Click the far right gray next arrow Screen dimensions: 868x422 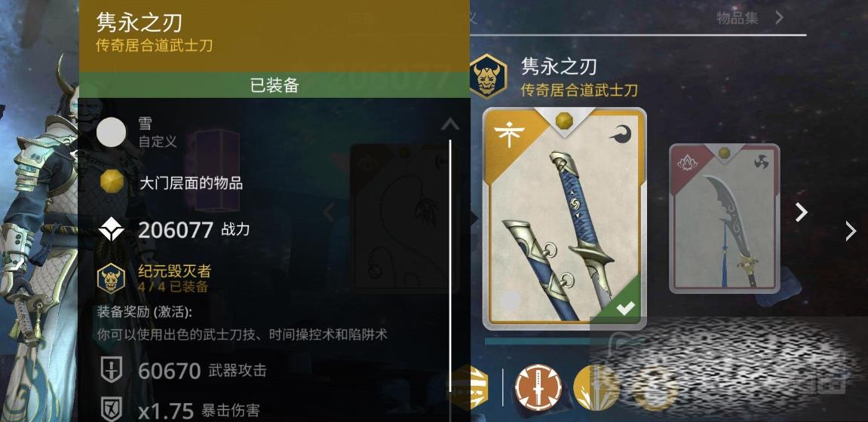click(x=851, y=231)
